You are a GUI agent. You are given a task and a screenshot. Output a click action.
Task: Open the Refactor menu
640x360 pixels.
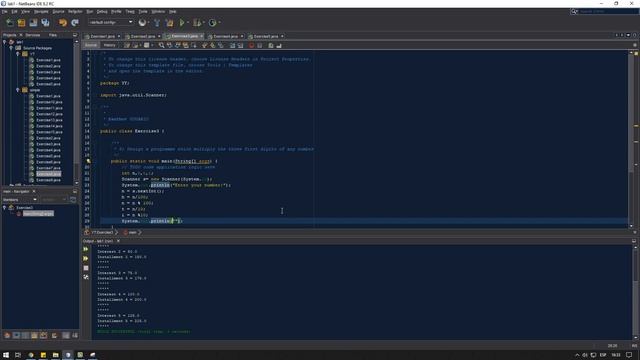click(75, 11)
